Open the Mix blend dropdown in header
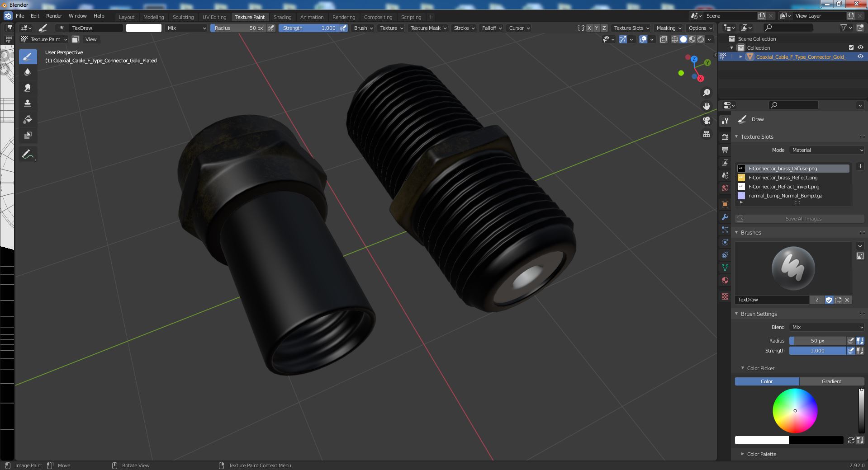 point(185,28)
